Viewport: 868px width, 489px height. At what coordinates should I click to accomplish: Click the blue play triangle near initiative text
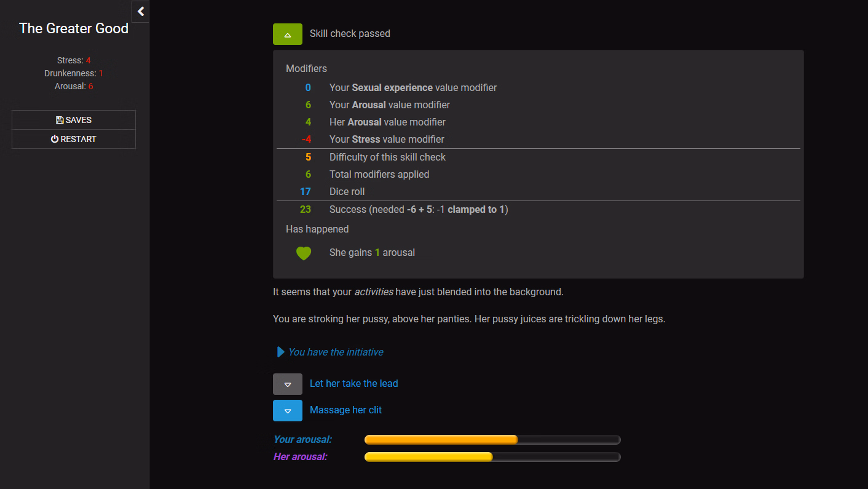click(x=280, y=351)
